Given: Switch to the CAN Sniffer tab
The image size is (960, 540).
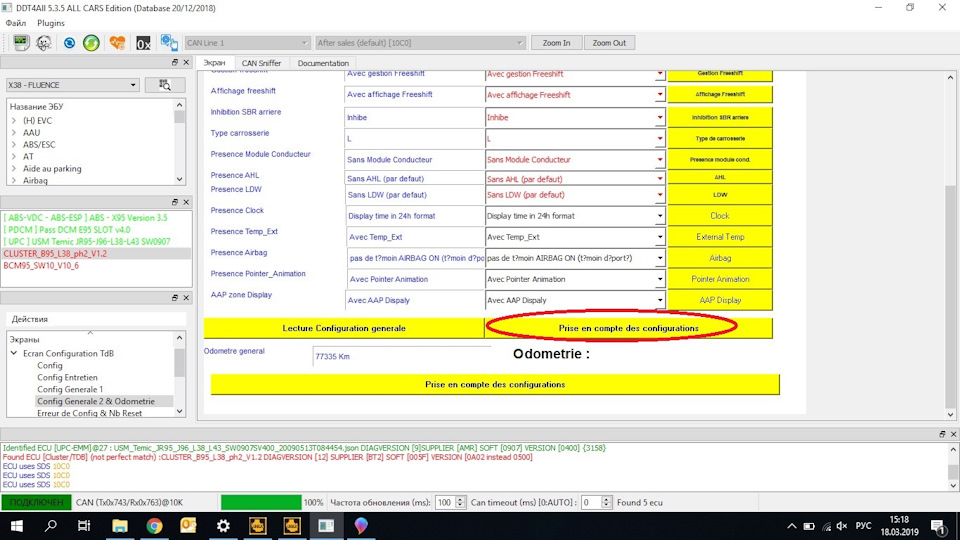Looking at the screenshot, I should coord(261,63).
